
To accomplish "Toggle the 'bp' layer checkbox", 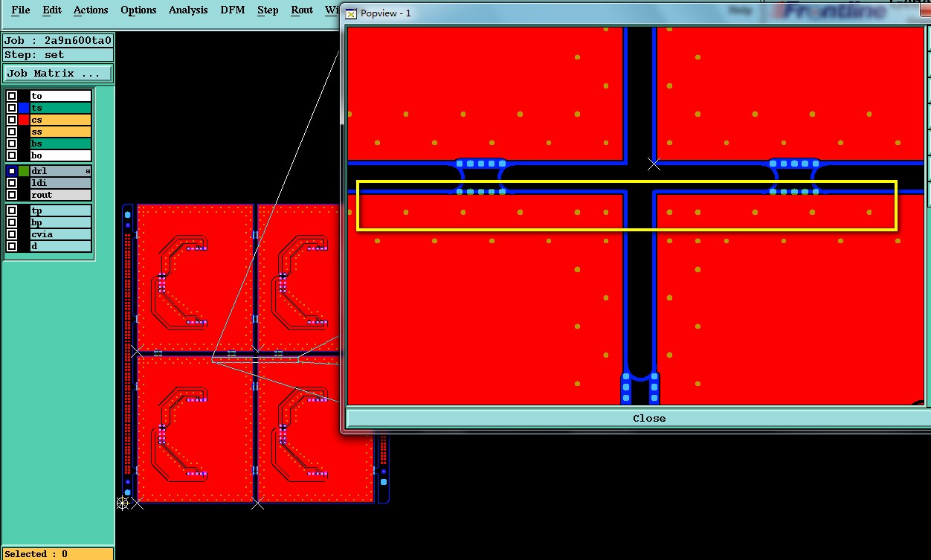I will tap(12, 222).
